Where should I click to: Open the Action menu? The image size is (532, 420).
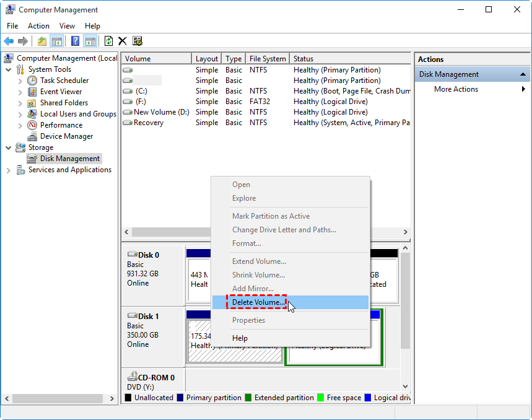coord(38,26)
